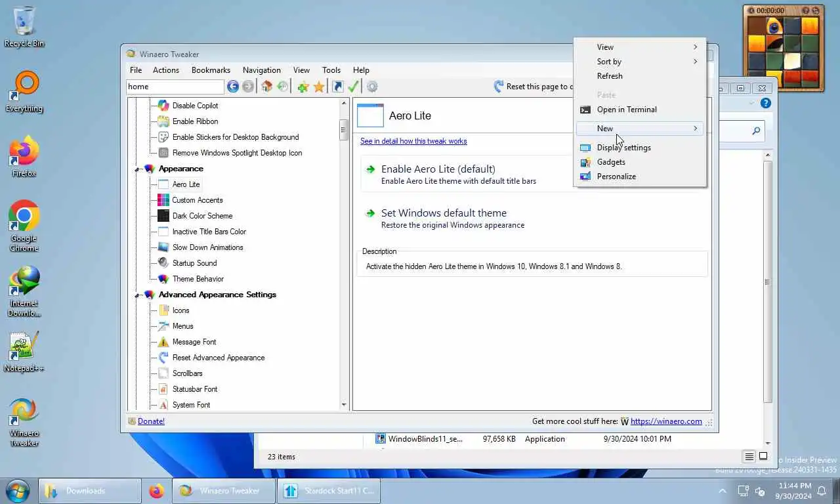
Task: Open bookmarks with the gold star icon
Action: (x=319, y=87)
